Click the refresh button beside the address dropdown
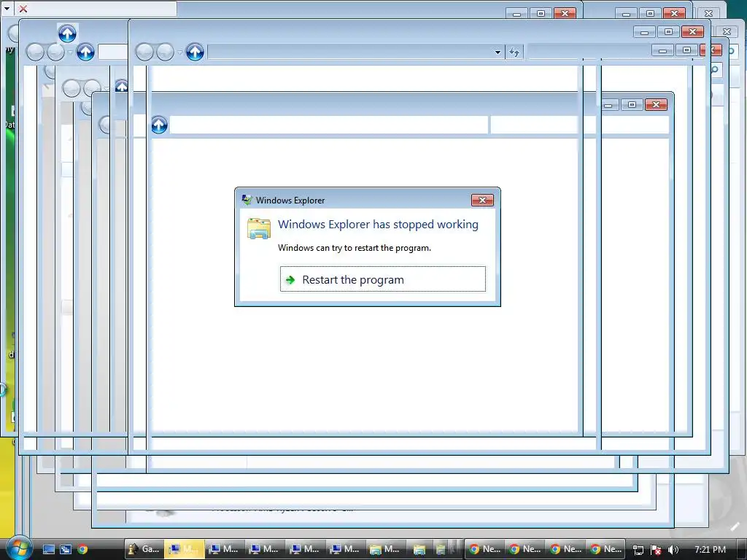Image resolution: width=747 pixels, height=560 pixels. tap(514, 52)
